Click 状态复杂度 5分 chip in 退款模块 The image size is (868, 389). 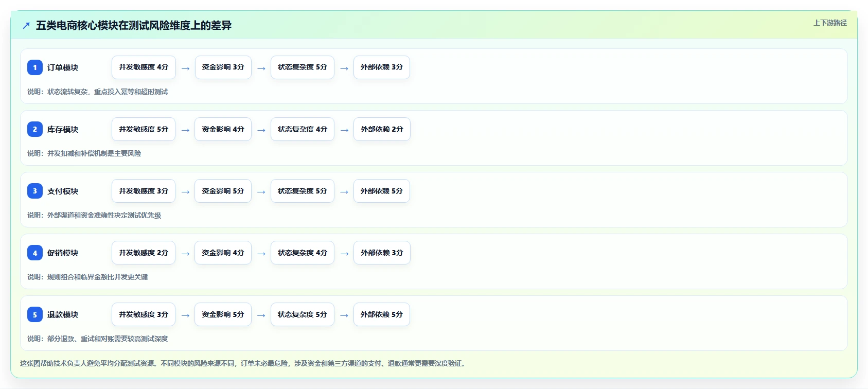303,314
